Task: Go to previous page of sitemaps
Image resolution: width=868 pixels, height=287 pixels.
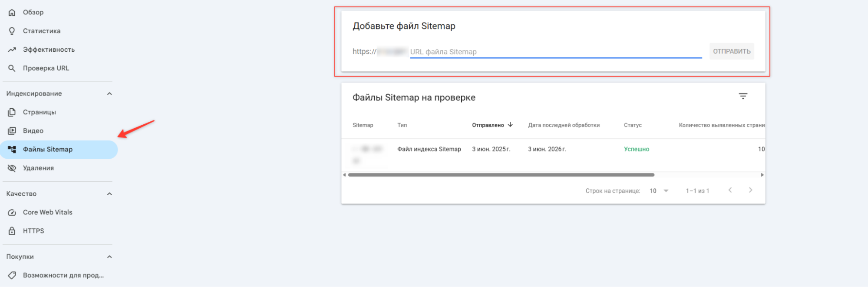Action: tap(730, 190)
